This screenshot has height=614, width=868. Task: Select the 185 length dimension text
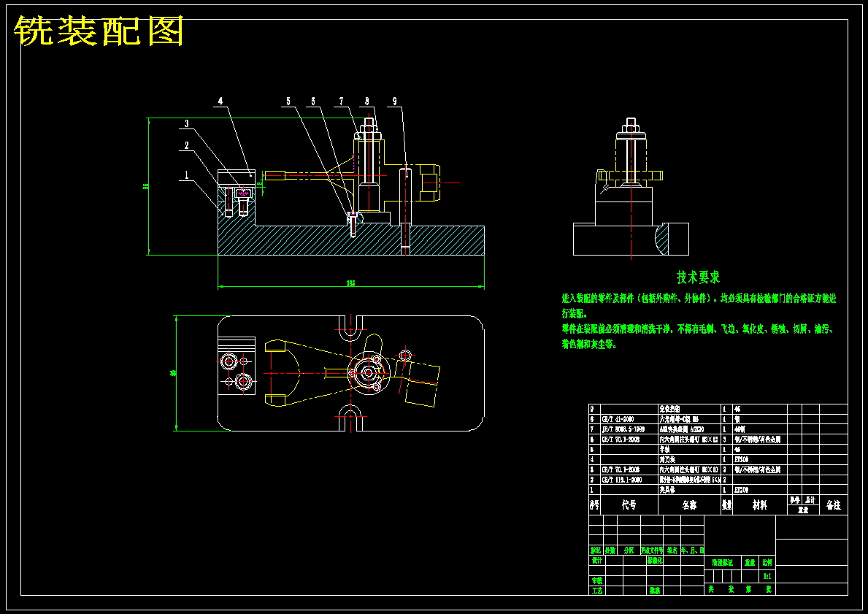tap(351, 283)
